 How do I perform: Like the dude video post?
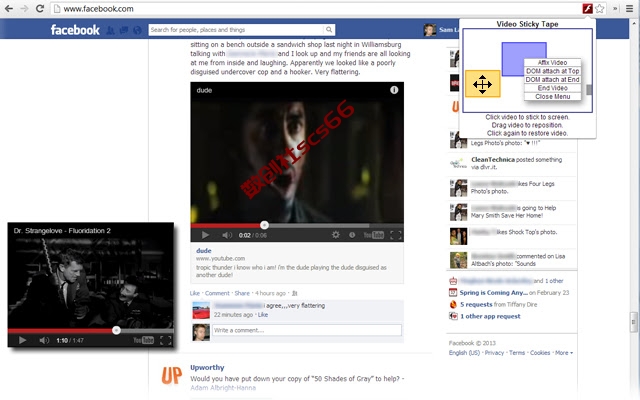tap(195, 293)
